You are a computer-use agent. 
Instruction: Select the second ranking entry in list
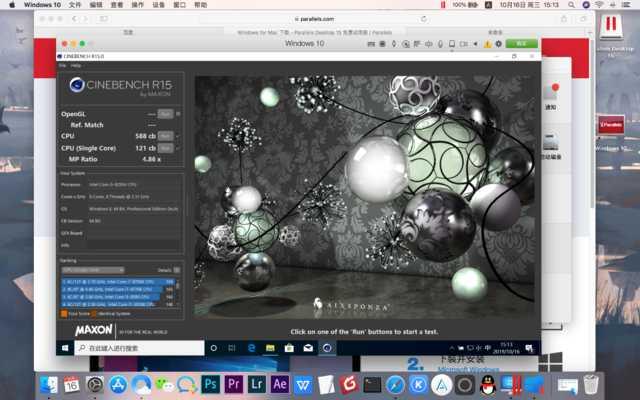coord(118,289)
